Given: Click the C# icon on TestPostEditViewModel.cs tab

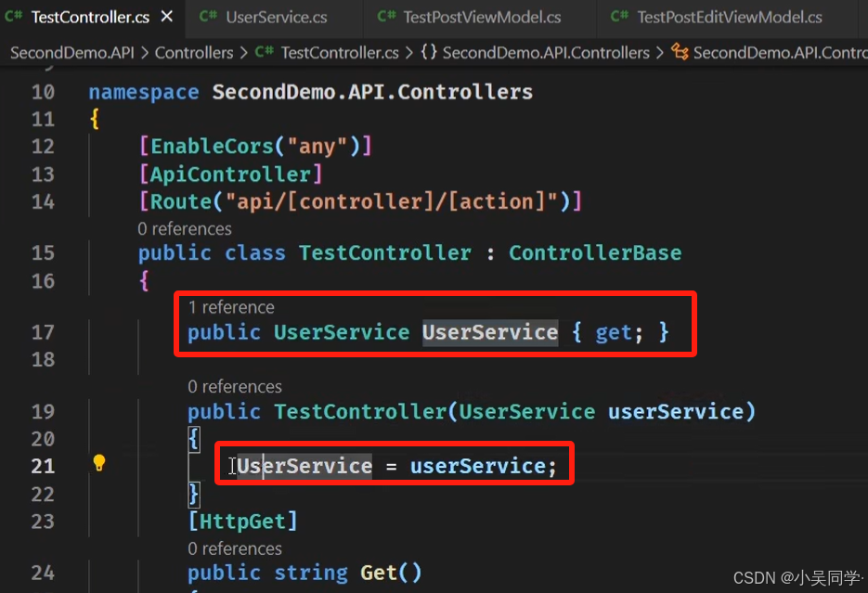Looking at the screenshot, I should tap(619, 16).
